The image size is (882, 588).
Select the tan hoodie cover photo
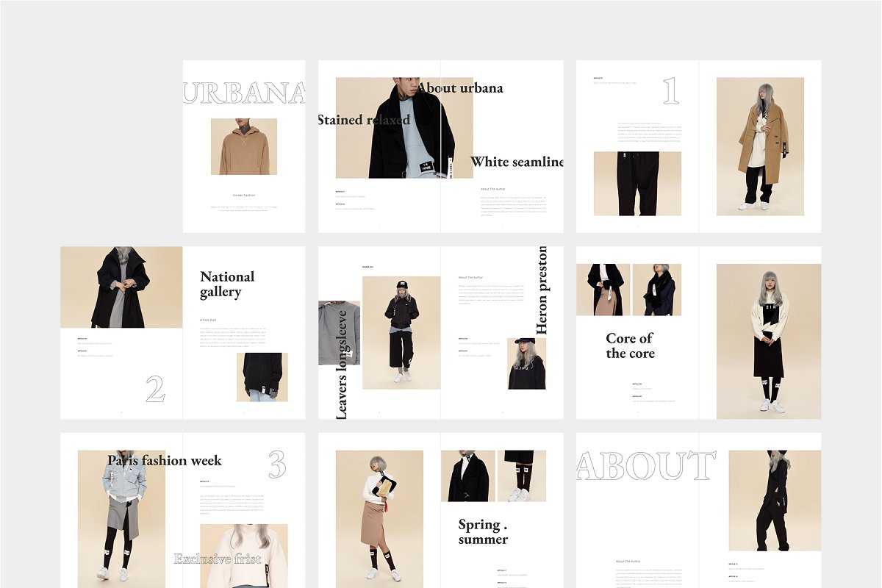tap(244, 146)
